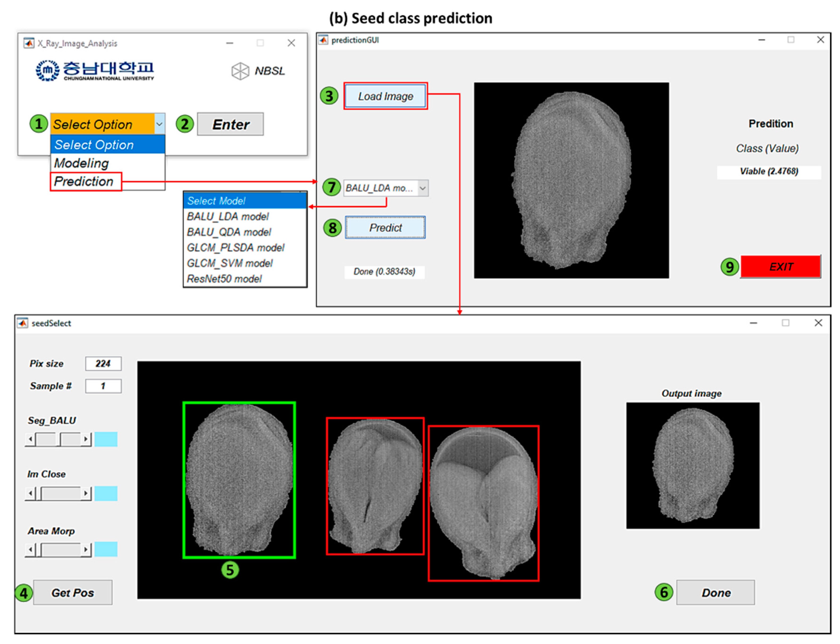Click the Chungnam National University logo
840x644 pixels.
94,71
